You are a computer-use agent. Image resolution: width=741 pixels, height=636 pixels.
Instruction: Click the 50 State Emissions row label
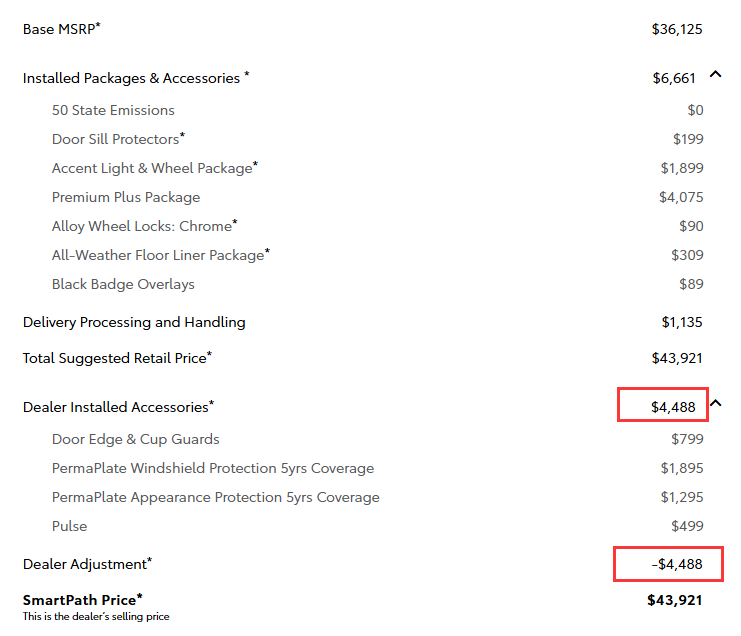[113, 110]
